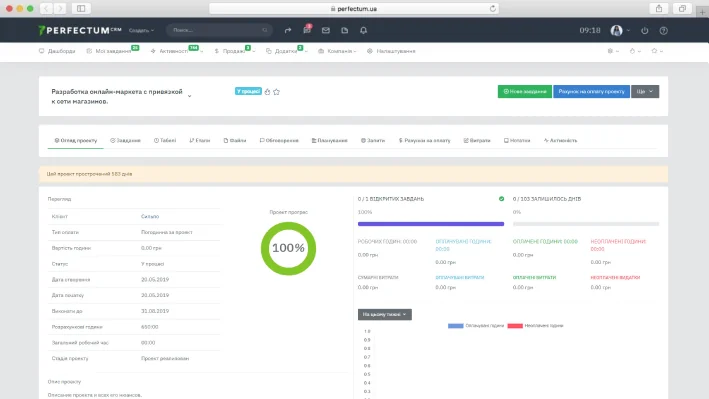Click the notifications bell icon

(364, 30)
